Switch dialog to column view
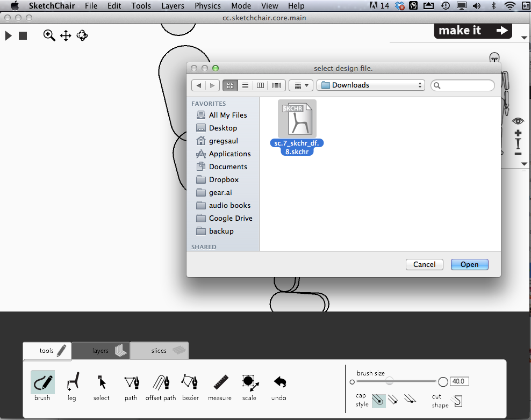Image resolution: width=531 pixels, height=420 pixels. tap(260, 85)
